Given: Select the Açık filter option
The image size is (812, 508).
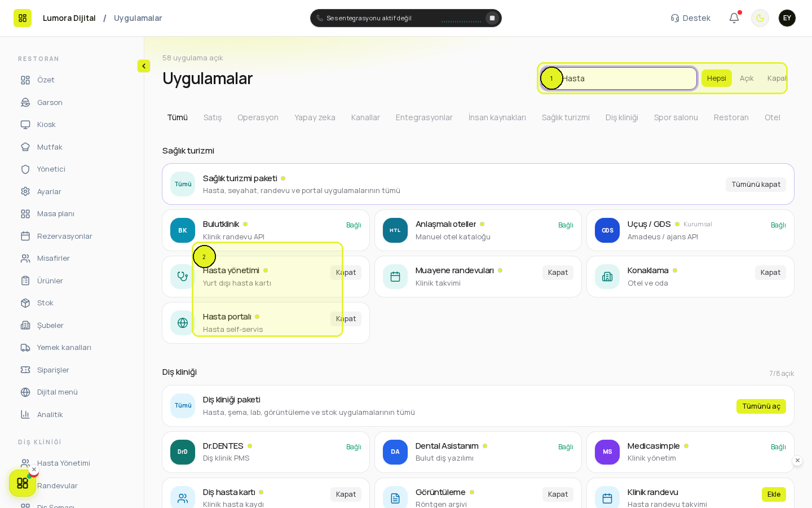Looking at the screenshot, I should pos(747,78).
